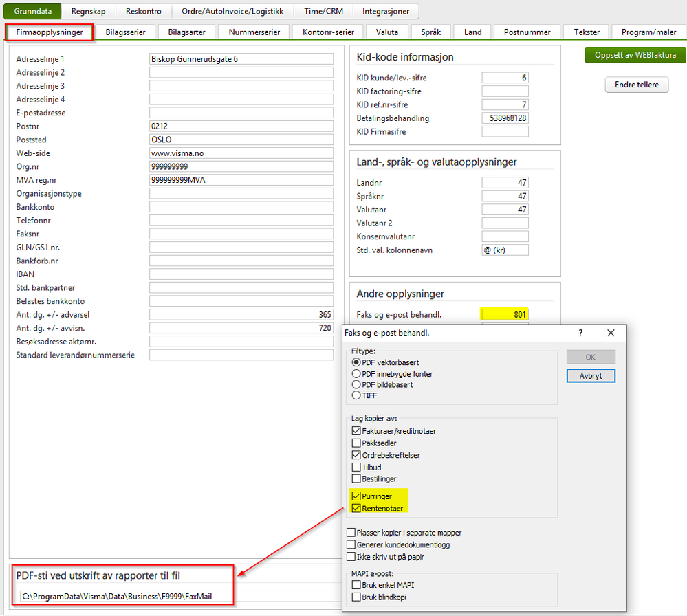This screenshot has width=687, height=616.
Task: Open the Reskontro tab
Action: click(143, 12)
